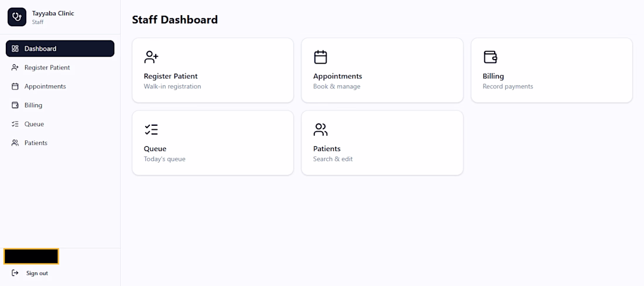Screen dimensions: 644x286
Task: Click the wallet icon beside Billing in sidebar
Action: click(15, 105)
